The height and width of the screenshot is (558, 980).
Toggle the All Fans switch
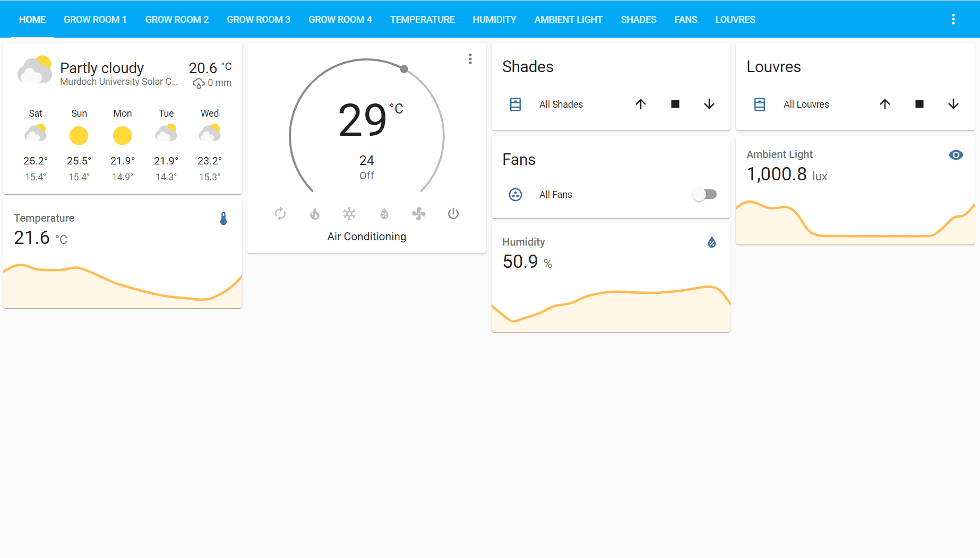(705, 195)
